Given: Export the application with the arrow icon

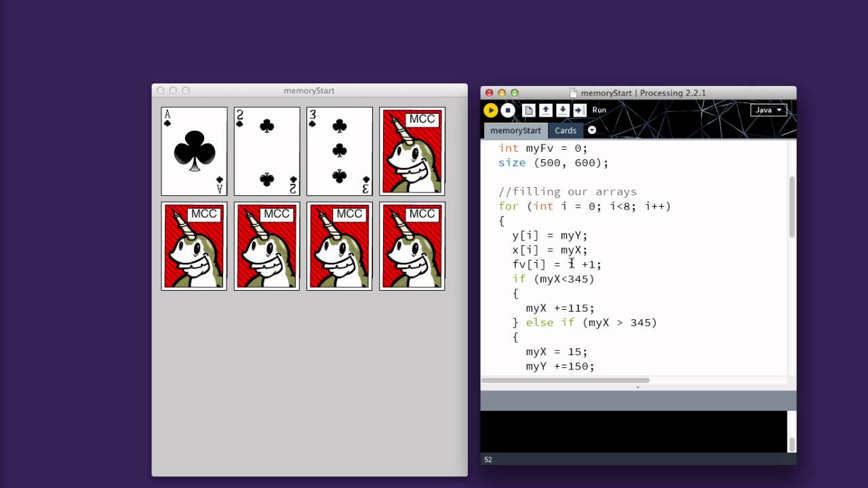Looking at the screenshot, I should point(579,110).
